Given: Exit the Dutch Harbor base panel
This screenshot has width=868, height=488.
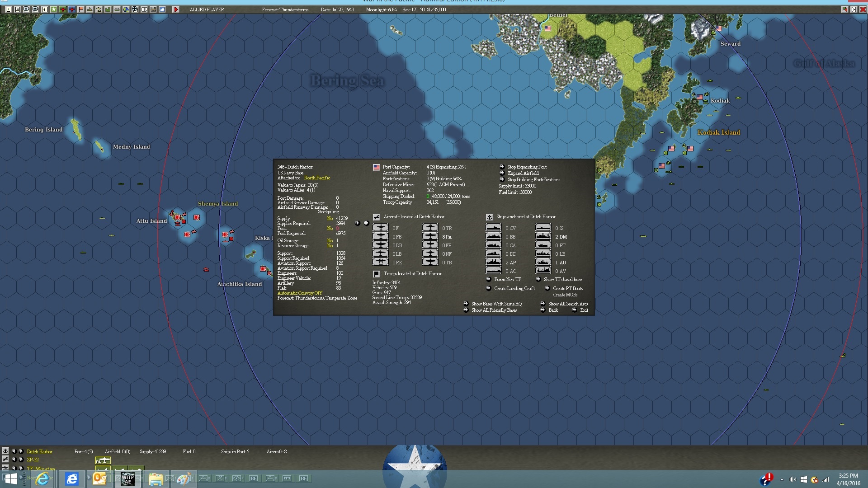Looking at the screenshot, I should point(584,310).
